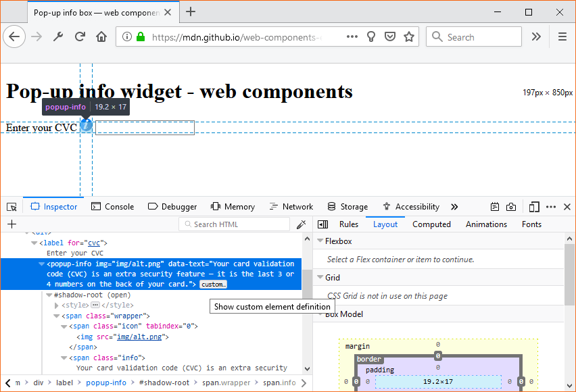Toggle the bookmark star for this page
Screen dimensions: 576x392
click(409, 36)
